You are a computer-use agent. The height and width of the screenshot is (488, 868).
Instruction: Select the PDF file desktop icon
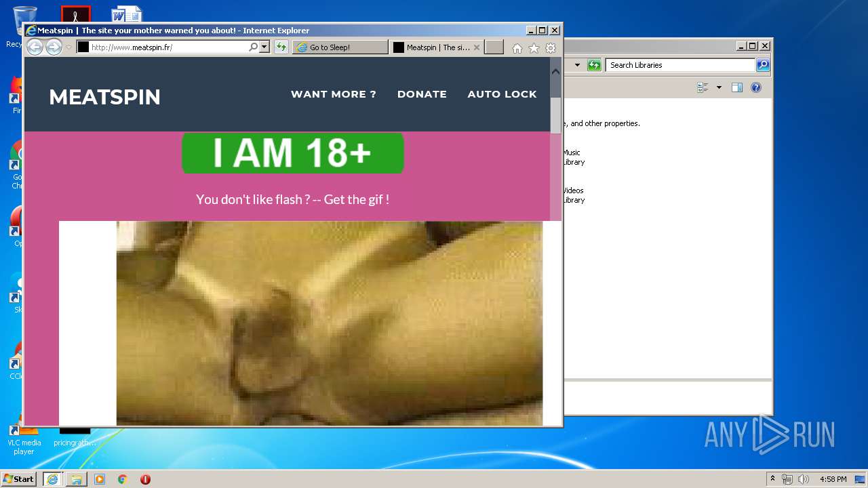75,14
